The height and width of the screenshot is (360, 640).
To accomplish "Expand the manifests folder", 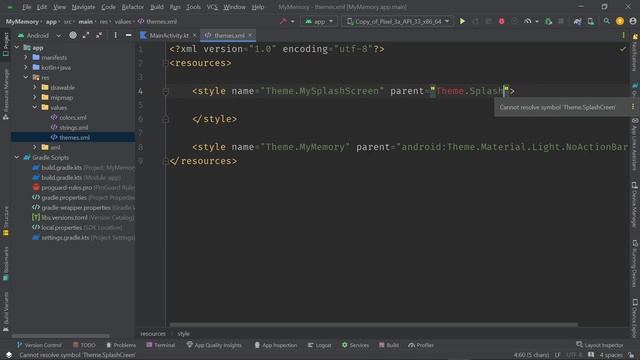I will (x=26, y=58).
